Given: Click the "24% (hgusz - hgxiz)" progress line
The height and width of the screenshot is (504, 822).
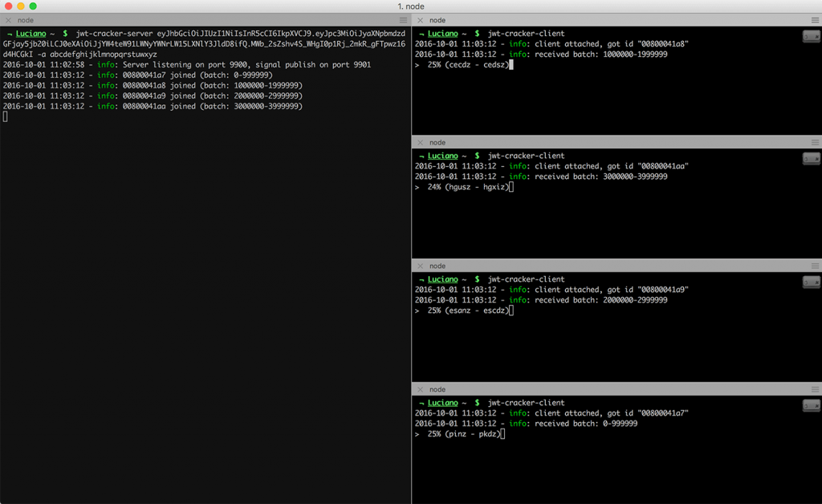Looking at the screenshot, I should click(x=462, y=187).
